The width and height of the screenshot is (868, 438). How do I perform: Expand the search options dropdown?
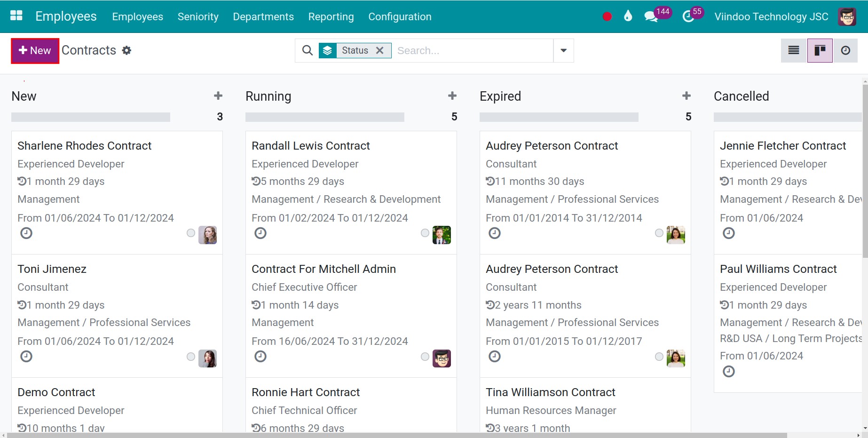coord(563,50)
